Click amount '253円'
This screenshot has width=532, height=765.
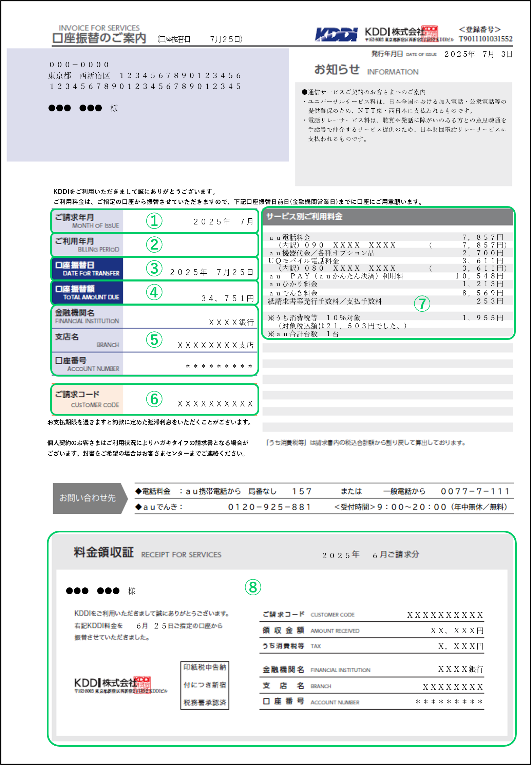pos(490,301)
